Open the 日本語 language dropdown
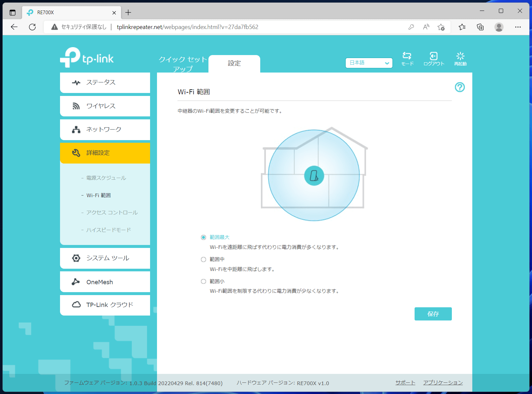Image resolution: width=532 pixels, height=394 pixels. pyautogui.click(x=369, y=63)
